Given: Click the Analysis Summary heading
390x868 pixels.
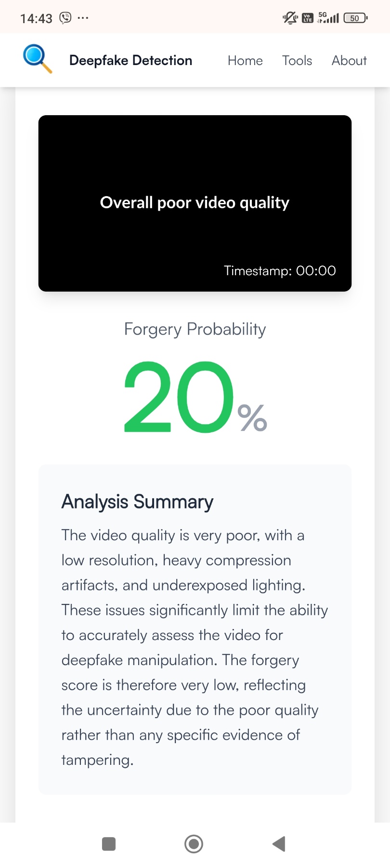Looking at the screenshot, I should tap(137, 502).
